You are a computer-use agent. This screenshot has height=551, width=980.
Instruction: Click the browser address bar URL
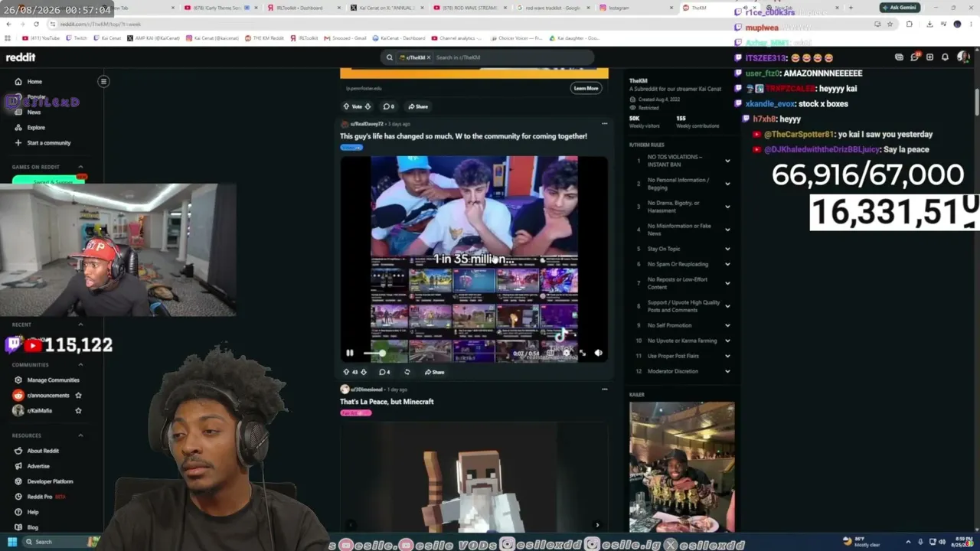pyautogui.click(x=100, y=24)
